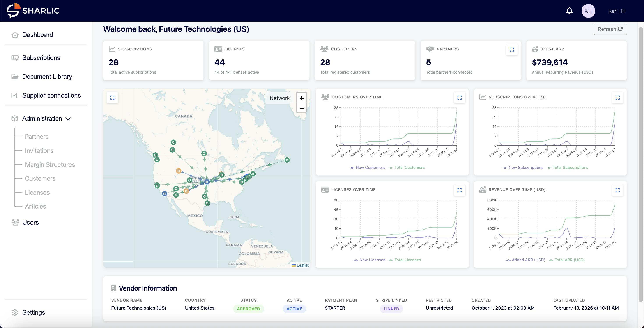Expand the Customers Over Time chart to fullscreen
The image size is (644, 328).
coord(459,98)
